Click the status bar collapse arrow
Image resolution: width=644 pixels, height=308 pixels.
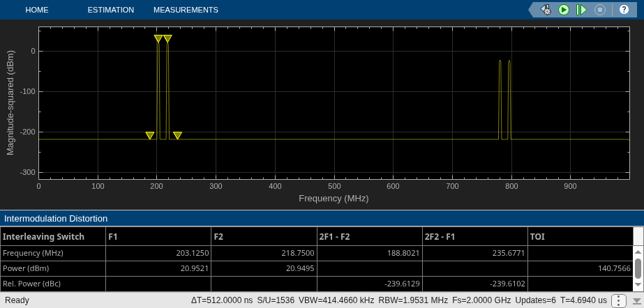pyautogui.click(x=636, y=300)
